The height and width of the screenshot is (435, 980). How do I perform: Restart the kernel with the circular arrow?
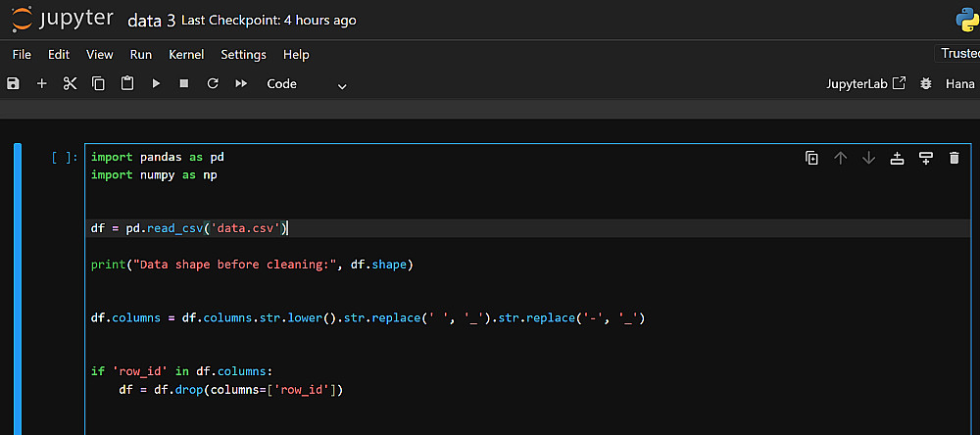pyautogui.click(x=212, y=84)
